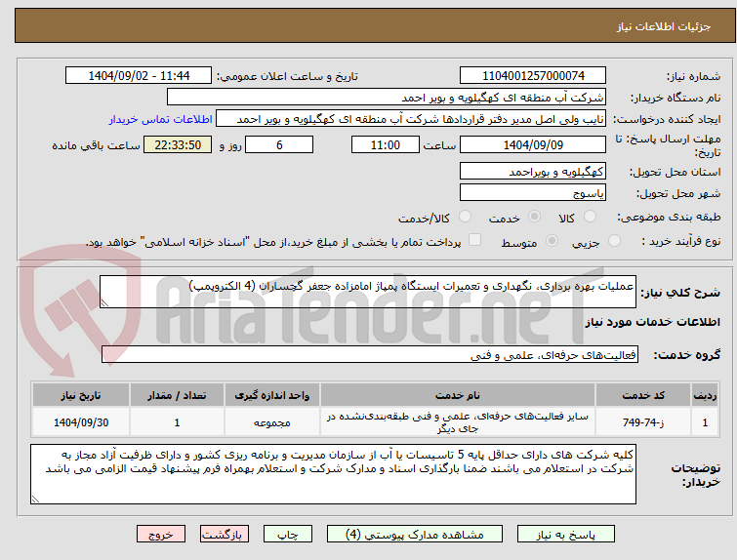Image resolution: width=737 pixels, height=560 pixels.
Task: Toggle the اسناد خزانه اسلامی payment checkbox
Action: (474, 240)
